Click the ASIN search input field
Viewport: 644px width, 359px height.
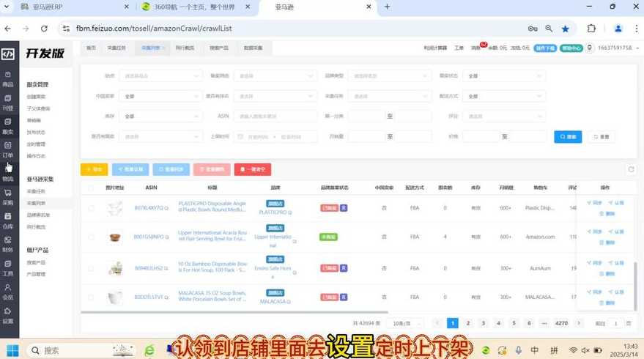275,116
